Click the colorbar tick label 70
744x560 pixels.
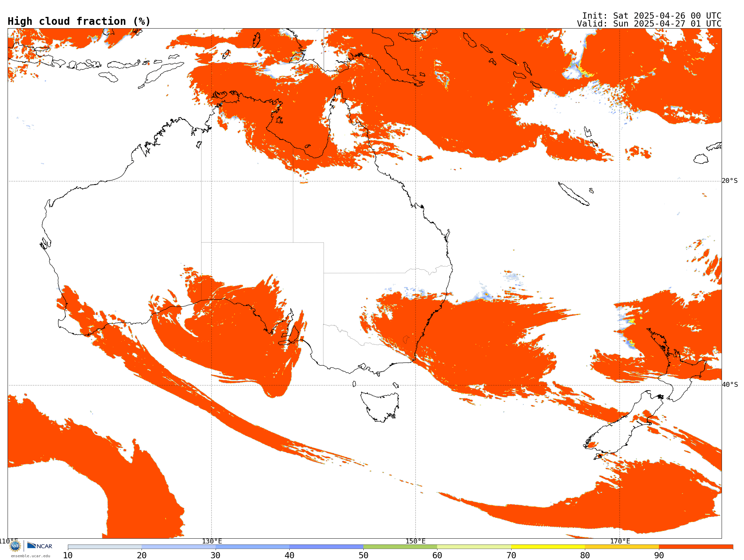(511, 556)
